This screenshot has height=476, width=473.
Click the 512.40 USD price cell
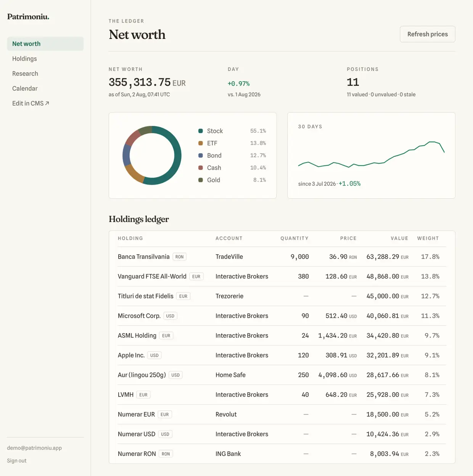coord(341,316)
